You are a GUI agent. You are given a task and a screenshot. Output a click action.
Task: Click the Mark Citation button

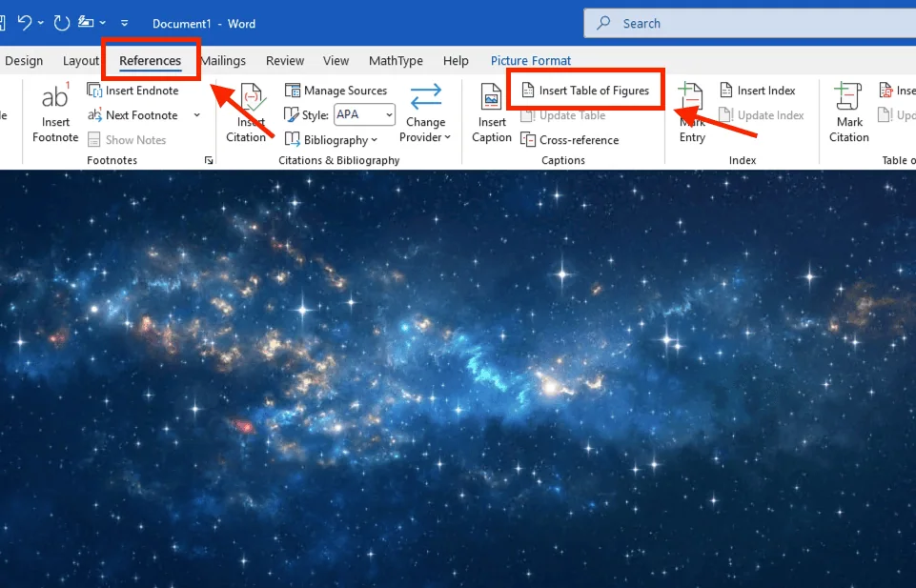click(849, 112)
